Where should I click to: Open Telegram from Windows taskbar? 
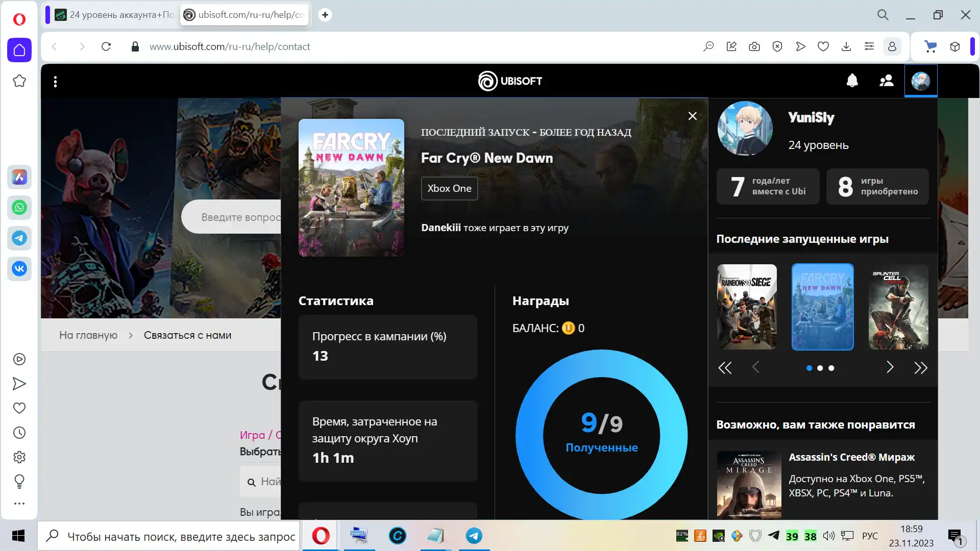[474, 536]
